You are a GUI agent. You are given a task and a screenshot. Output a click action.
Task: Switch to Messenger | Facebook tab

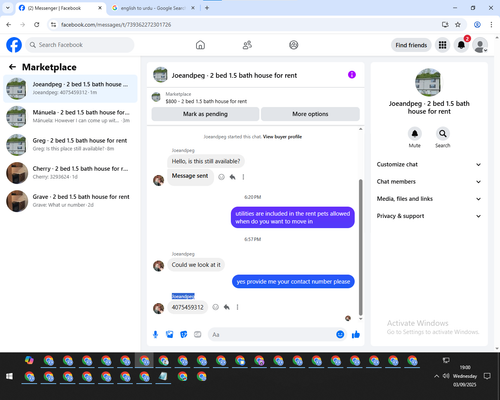(x=60, y=8)
